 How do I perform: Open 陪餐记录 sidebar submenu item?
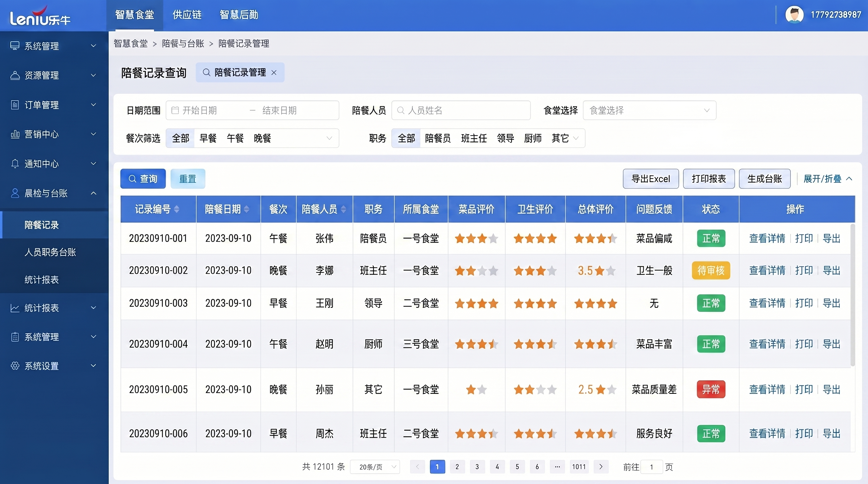click(54, 225)
